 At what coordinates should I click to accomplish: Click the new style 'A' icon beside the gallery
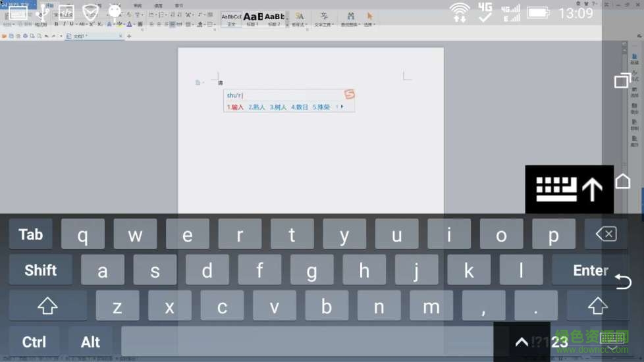coord(300,16)
